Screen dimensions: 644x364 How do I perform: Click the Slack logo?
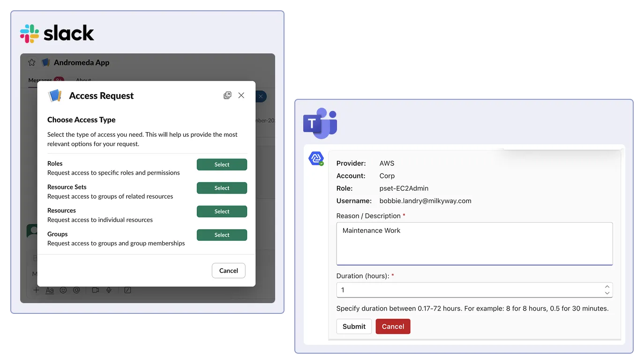point(57,33)
